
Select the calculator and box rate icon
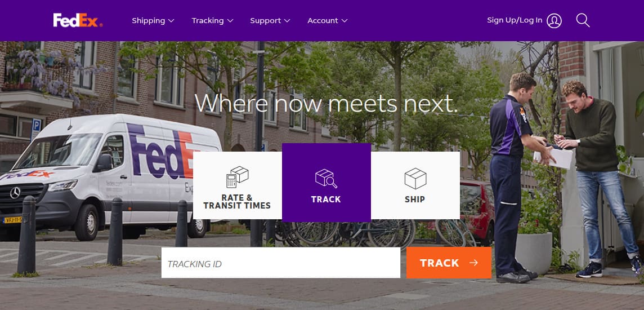[238, 177]
